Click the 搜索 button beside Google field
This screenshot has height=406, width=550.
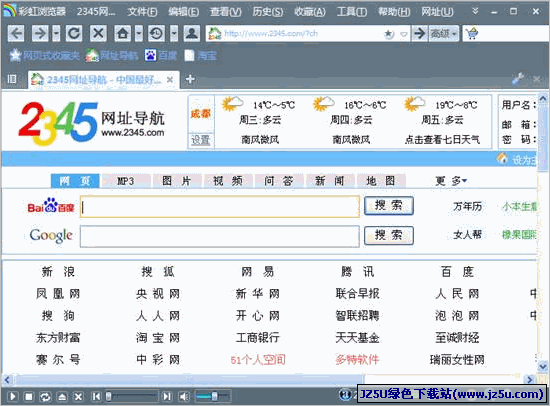click(389, 235)
